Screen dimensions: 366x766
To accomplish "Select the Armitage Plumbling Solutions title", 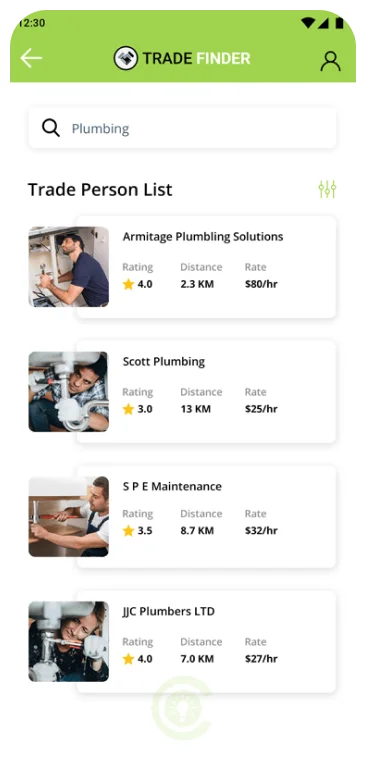I will (203, 237).
